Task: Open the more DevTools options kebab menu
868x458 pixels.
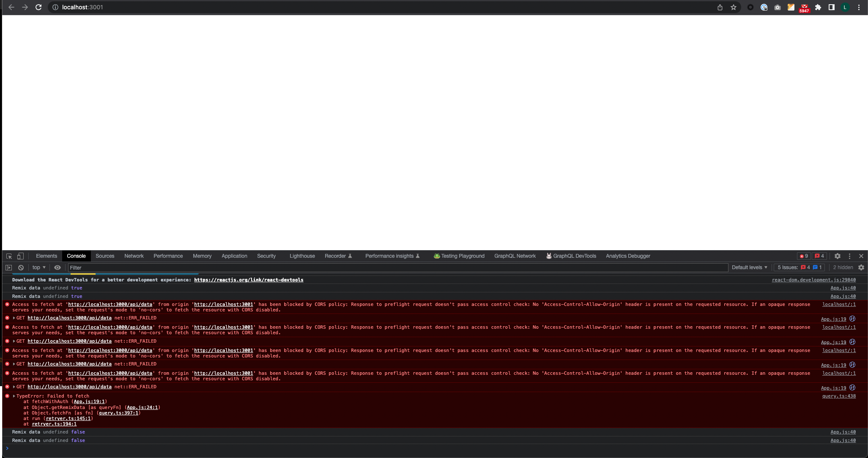Action: point(849,256)
